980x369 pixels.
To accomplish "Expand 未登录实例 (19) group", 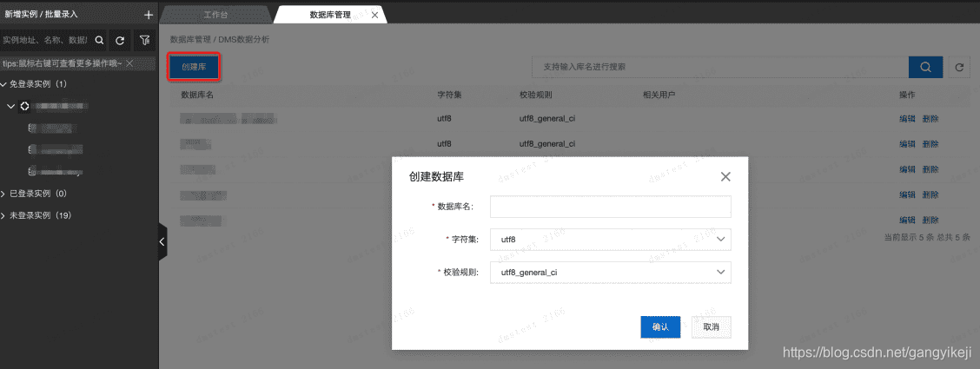I will (3, 215).
